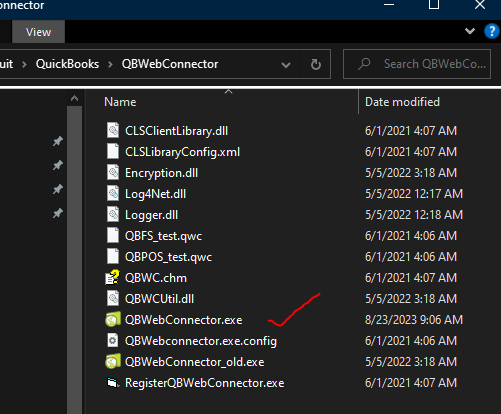Click the RegisterQBWebConnector.exe icon
Viewport: 501px width, 414px height.
pyautogui.click(x=113, y=383)
